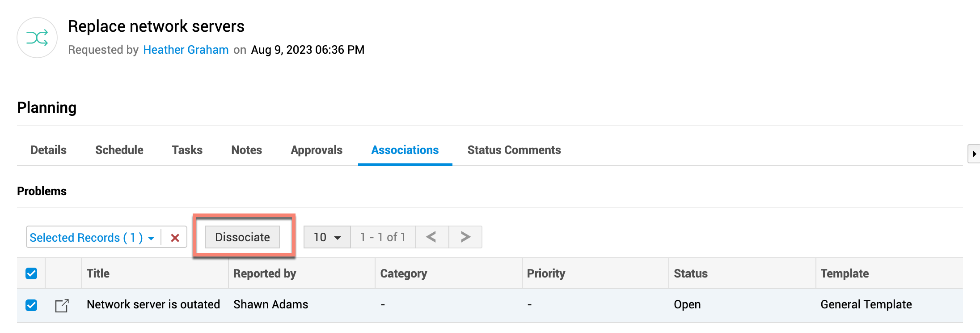This screenshot has width=980, height=333.
Task: Go to previous page of problems
Action: (431, 237)
